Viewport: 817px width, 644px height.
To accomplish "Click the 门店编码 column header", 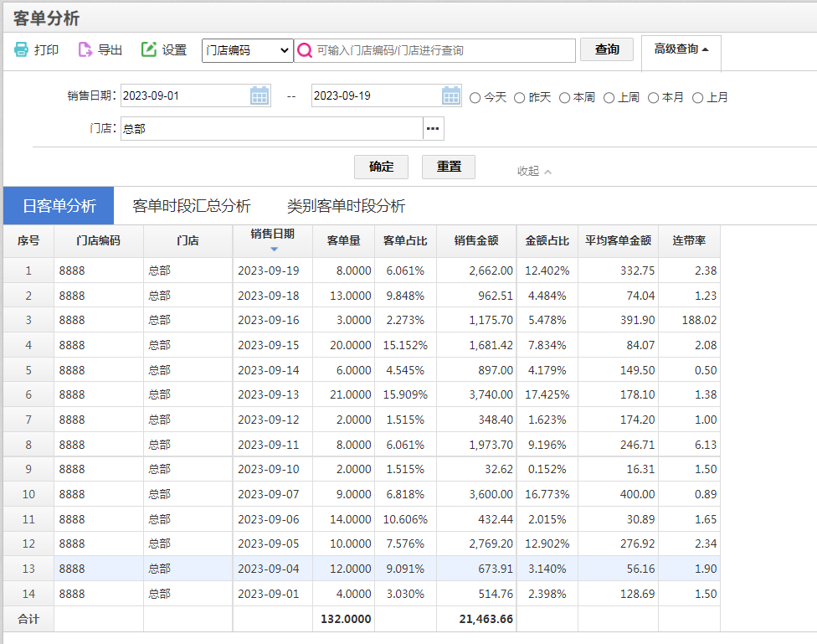I will [99, 241].
